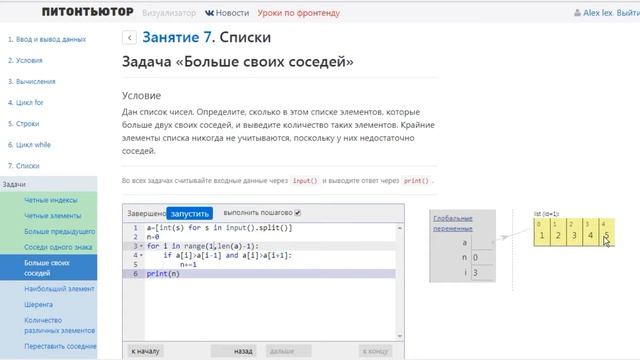Select the Задачи section header
Viewport: 640px width, 360px height.
tap(49, 184)
